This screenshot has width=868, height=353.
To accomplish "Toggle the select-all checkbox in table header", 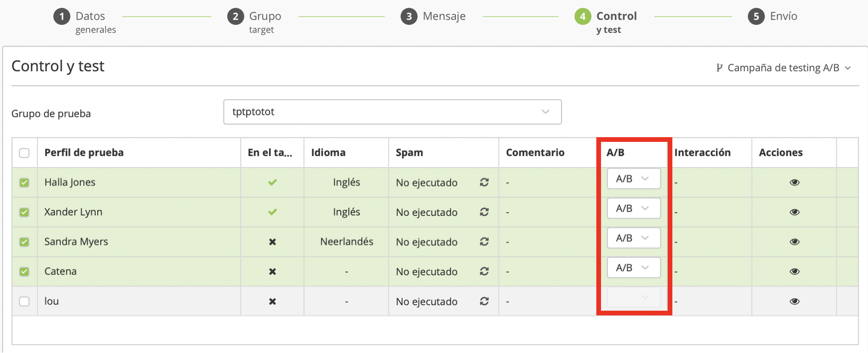I will pos(24,153).
